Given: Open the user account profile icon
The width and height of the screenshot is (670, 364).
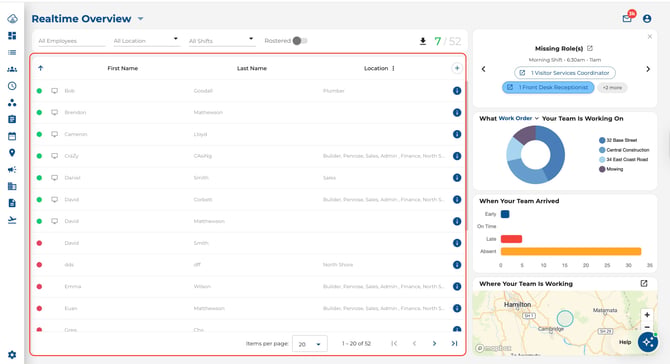Looking at the screenshot, I should pyautogui.click(x=647, y=18).
